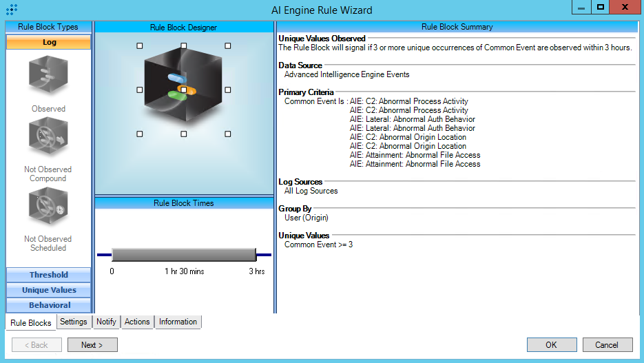Open the Information tab
This screenshot has height=363, width=644.
coord(178,322)
